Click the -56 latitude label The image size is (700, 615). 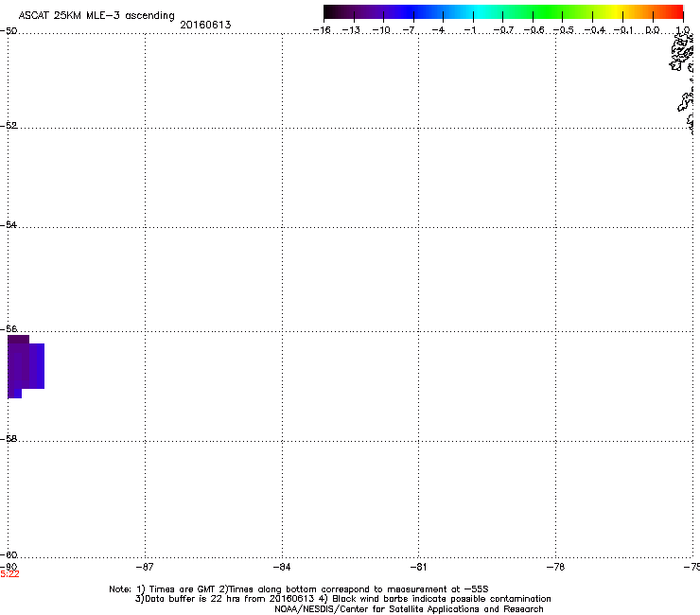click(x=9, y=328)
